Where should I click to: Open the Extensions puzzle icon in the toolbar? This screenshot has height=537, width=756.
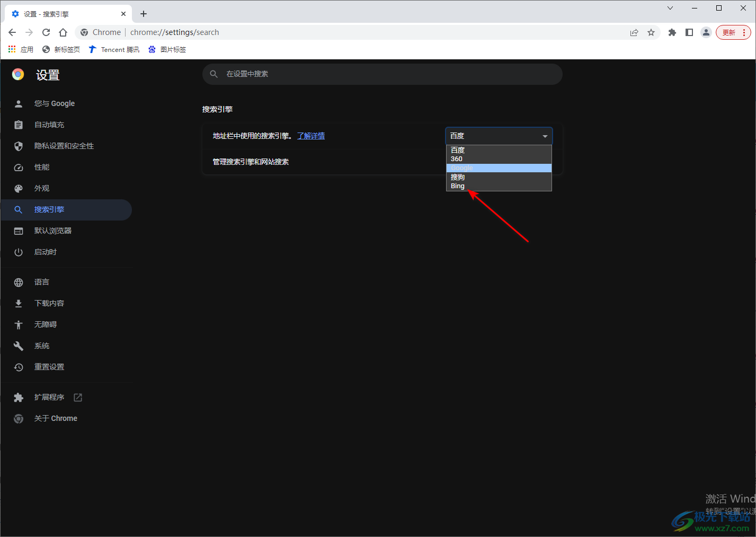click(672, 32)
